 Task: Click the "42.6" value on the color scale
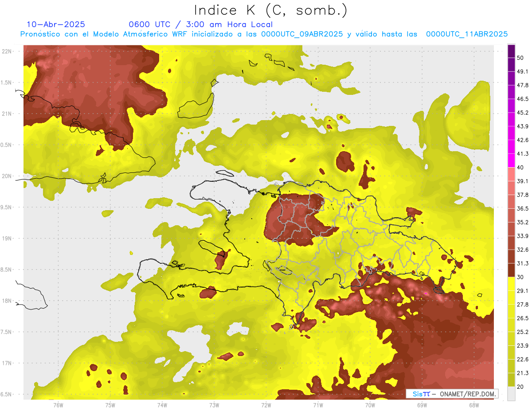coord(523,140)
